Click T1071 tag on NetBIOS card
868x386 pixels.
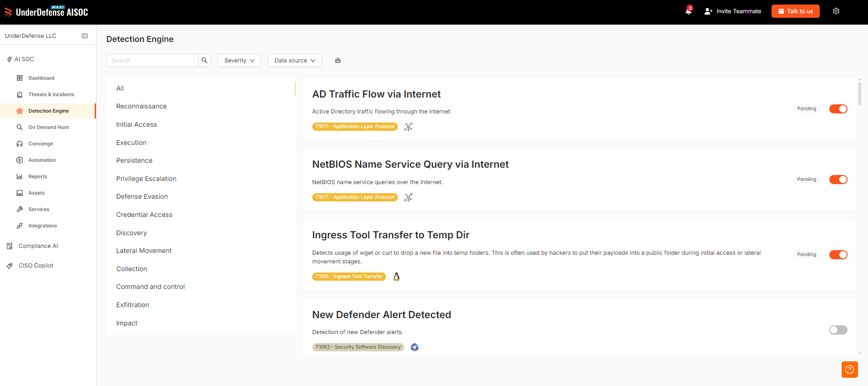(x=355, y=197)
